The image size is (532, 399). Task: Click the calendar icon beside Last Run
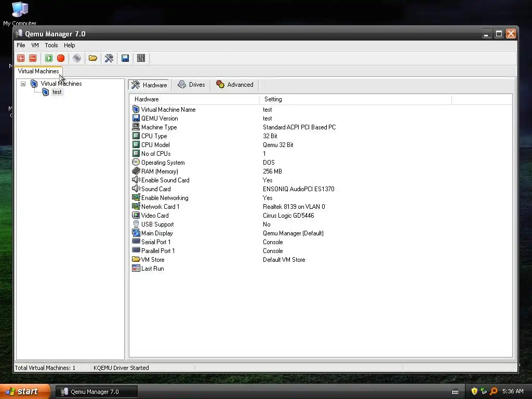click(136, 268)
